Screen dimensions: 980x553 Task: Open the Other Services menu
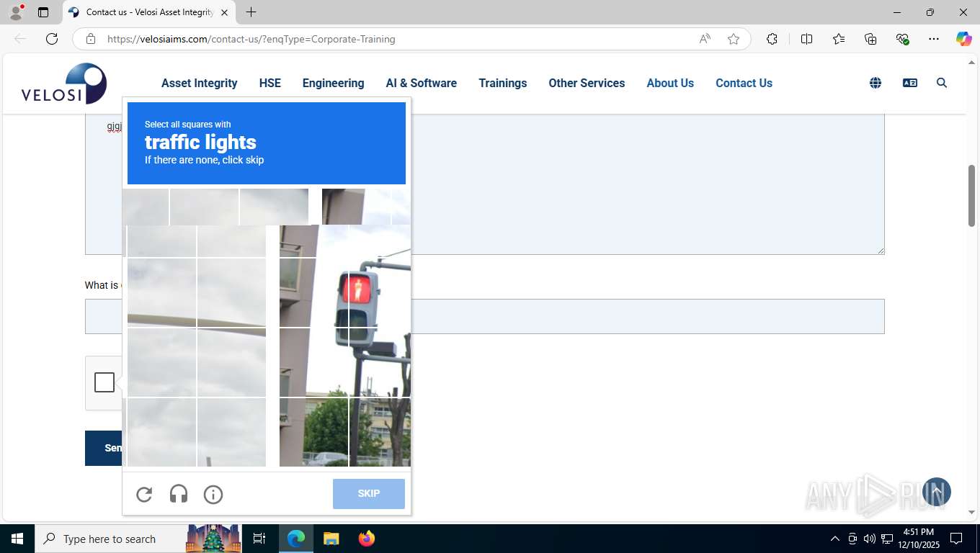587,83
